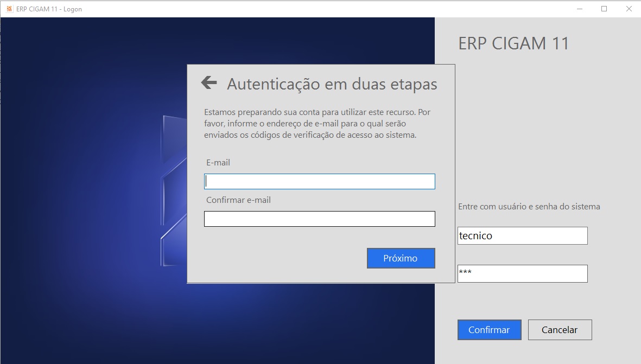Screen dimensions: 641x364
Task: Click the 'Estamos preparando sua conta' paragraph
Action: [317, 123]
